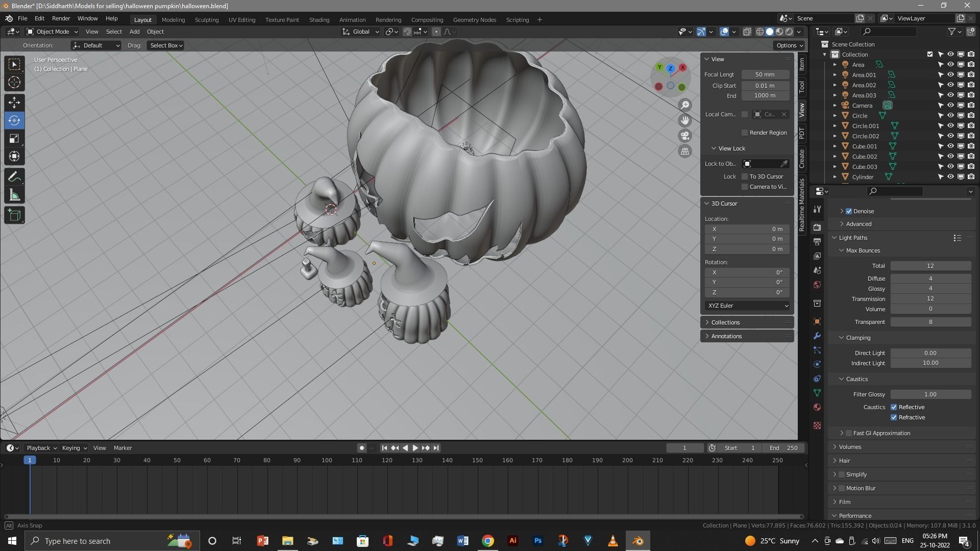Collapse the Clamping subsection
This screenshot has width=980, height=551.
(x=857, y=338)
